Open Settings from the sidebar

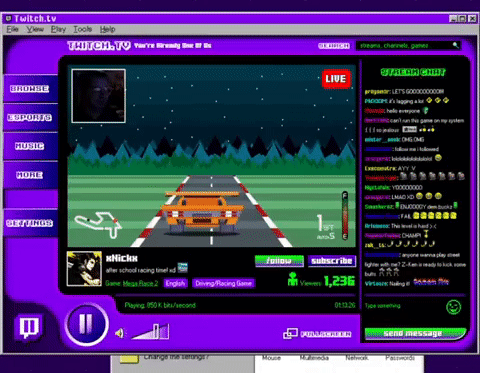point(30,223)
